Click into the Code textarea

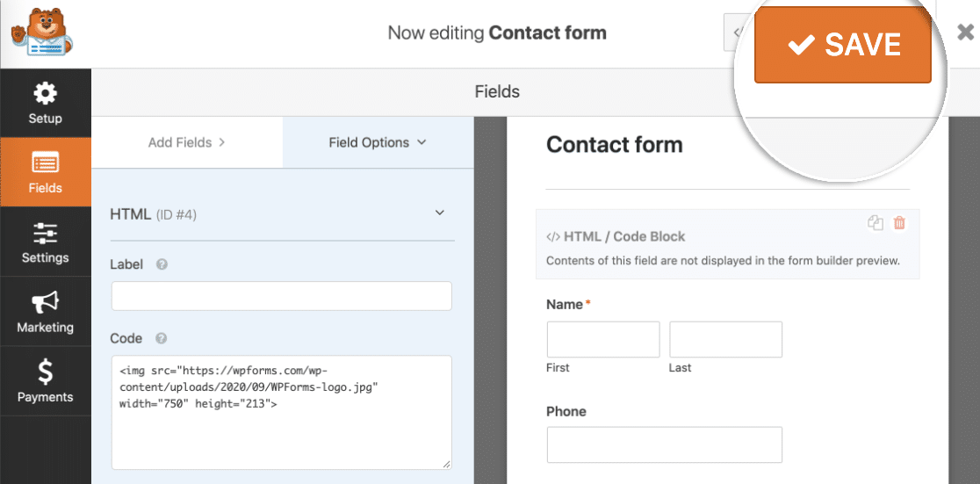281,413
